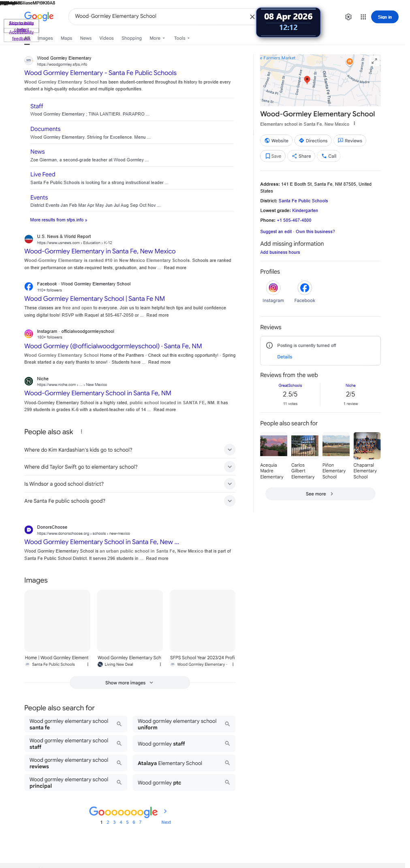
Task: Expand 'Are Santa Fe public schools good?'
Action: pyautogui.click(x=229, y=501)
